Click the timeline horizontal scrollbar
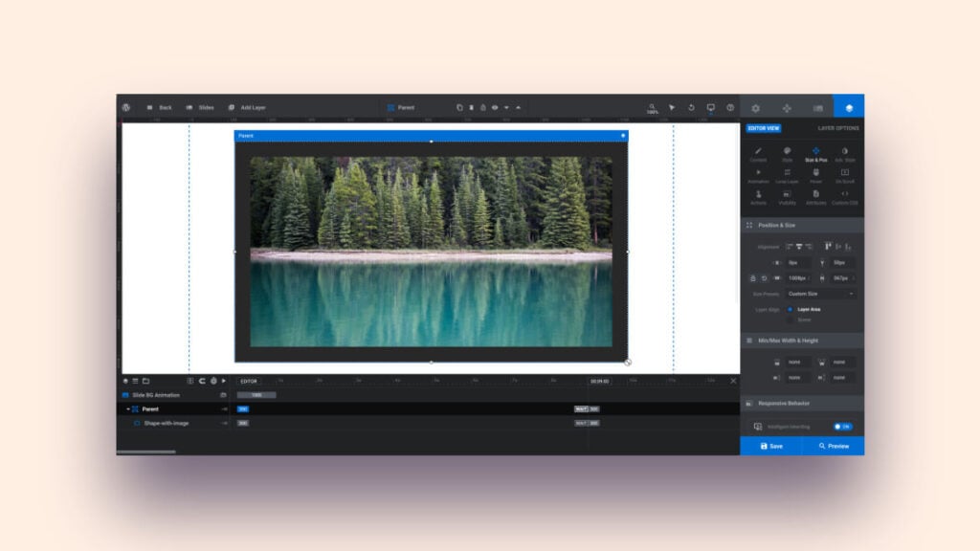The height and width of the screenshot is (551, 980). (145, 452)
